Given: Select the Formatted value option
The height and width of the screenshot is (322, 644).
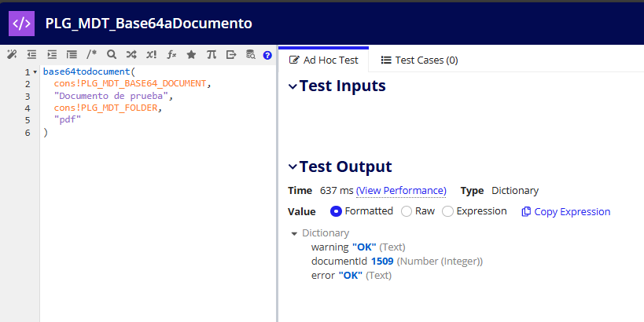Looking at the screenshot, I should click(x=337, y=211).
